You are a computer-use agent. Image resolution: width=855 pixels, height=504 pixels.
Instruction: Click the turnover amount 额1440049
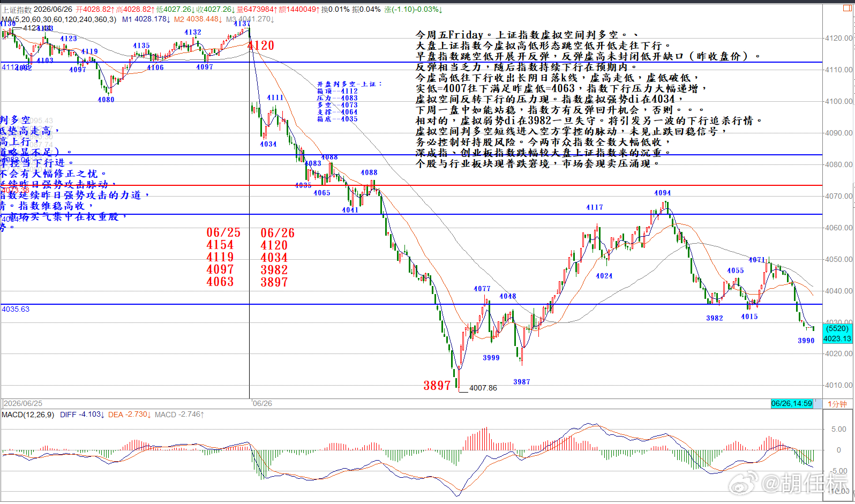(x=299, y=10)
